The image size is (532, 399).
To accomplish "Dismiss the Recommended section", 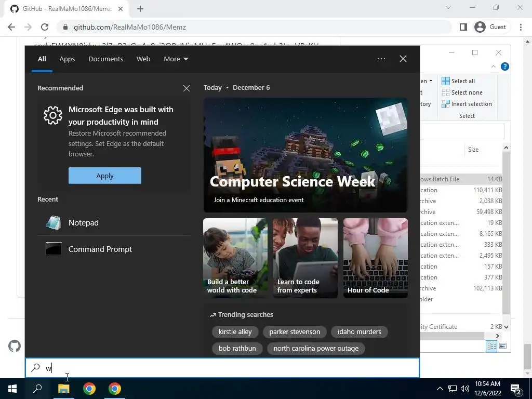I will pyautogui.click(x=187, y=88).
